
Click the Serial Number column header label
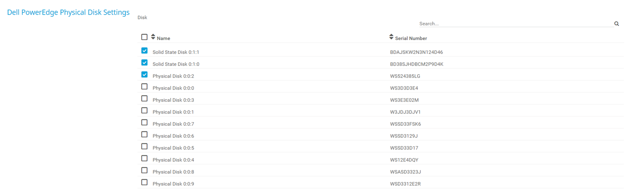point(411,38)
